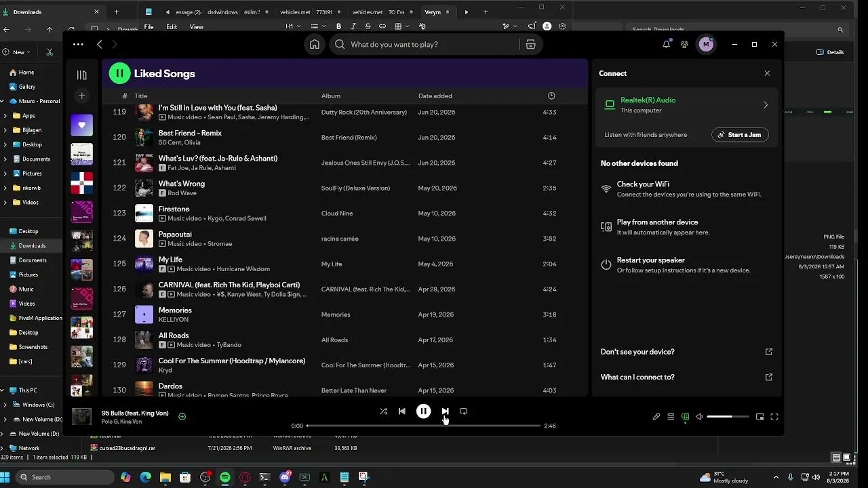Sort songs by the duration clock icon
Image resolution: width=868 pixels, height=488 pixels.
pos(551,96)
